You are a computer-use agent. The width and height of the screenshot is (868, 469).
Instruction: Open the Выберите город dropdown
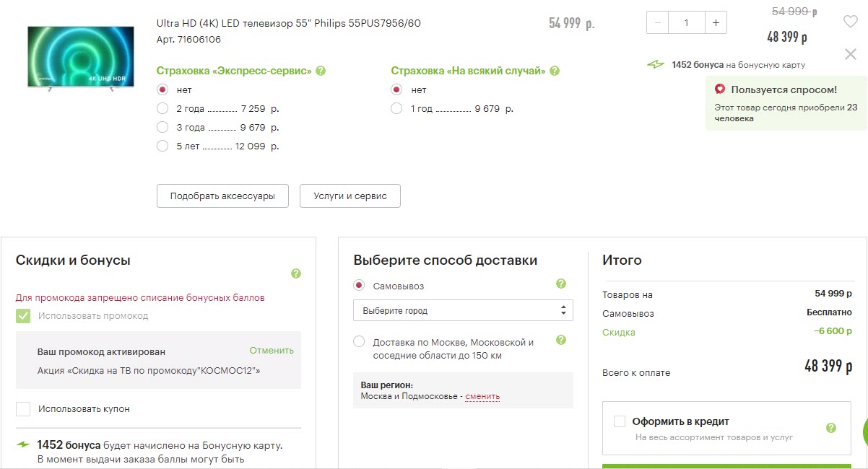coord(463,310)
